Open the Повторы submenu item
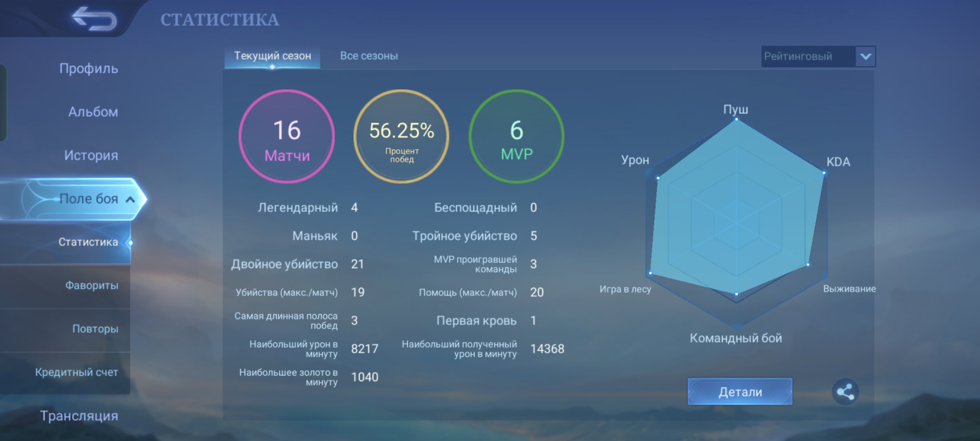This screenshot has height=441, width=980. tap(95, 329)
